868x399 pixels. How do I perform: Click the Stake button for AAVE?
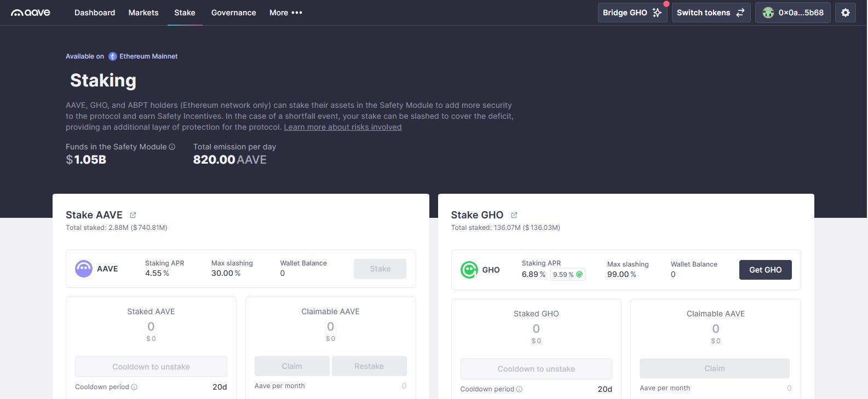coord(380,269)
